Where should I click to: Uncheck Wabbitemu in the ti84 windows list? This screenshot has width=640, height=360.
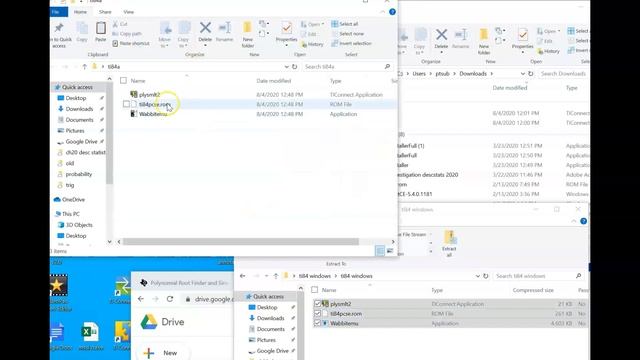pos(317,323)
